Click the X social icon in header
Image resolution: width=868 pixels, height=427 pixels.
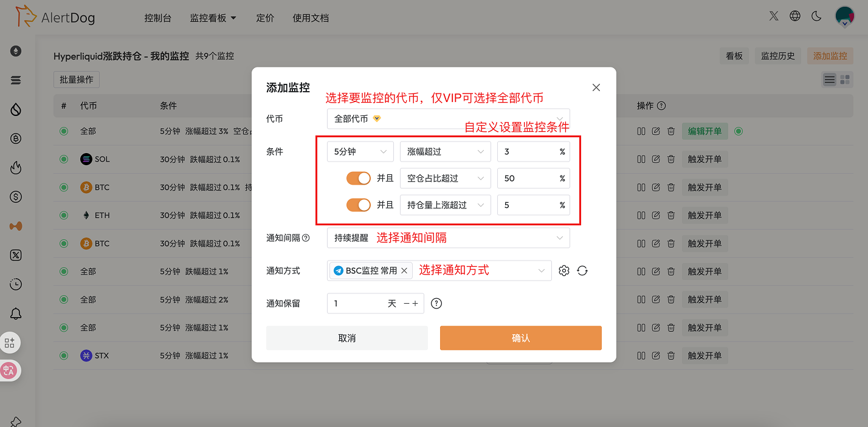point(774,16)
